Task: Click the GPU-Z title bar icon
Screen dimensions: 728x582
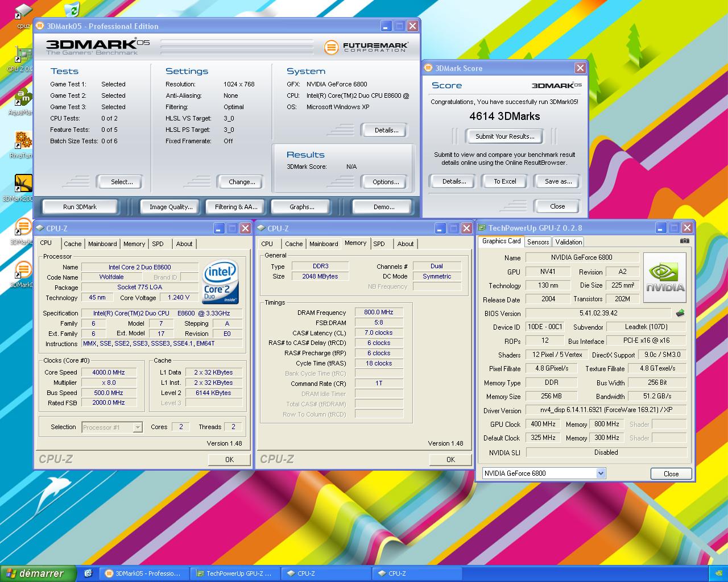Action: (482, 228)
